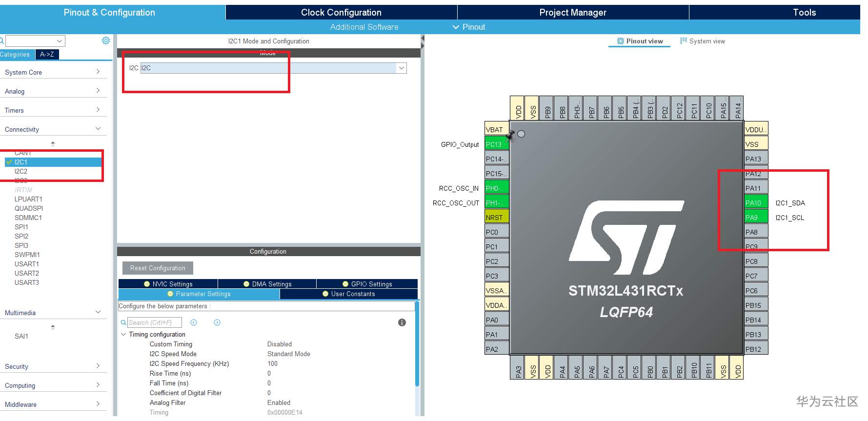Collapse the Timing configuration section
The height and width of the screenshot is (421, 868).
coord(123,335)
